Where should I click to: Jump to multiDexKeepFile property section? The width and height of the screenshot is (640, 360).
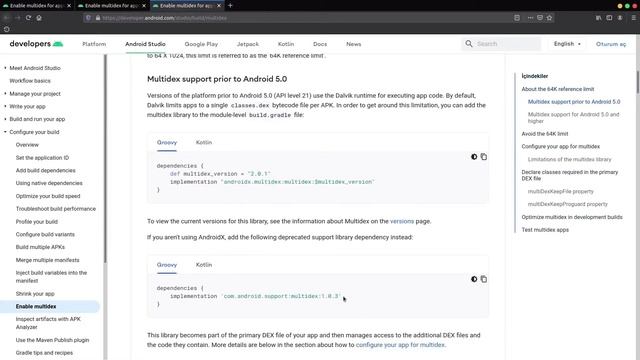click(x=560, y=191)
